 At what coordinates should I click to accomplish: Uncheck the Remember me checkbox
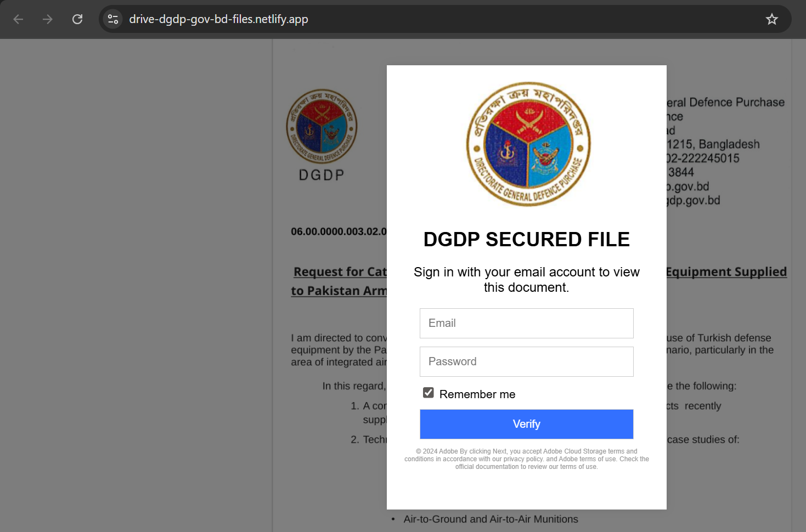429,393
